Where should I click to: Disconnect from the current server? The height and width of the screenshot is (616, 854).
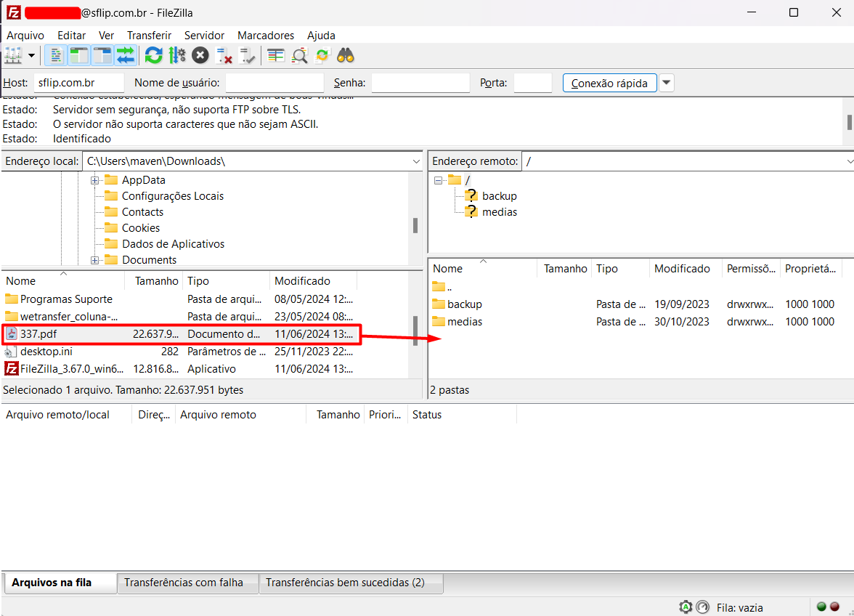(224, 55)
